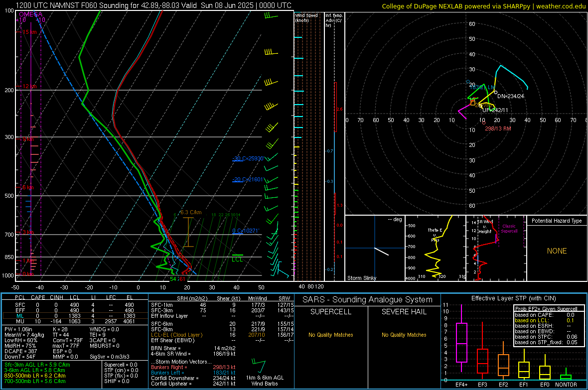Screen dimensions: 588x390
Task: Click the 700-500mb LR = 5.6 C/km line
Action: pos(35,381)
